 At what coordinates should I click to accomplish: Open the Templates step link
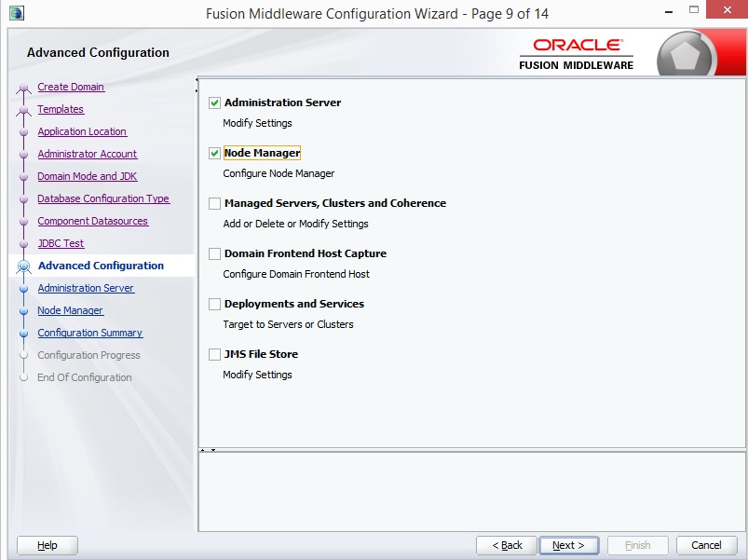[x=61, y=109]
